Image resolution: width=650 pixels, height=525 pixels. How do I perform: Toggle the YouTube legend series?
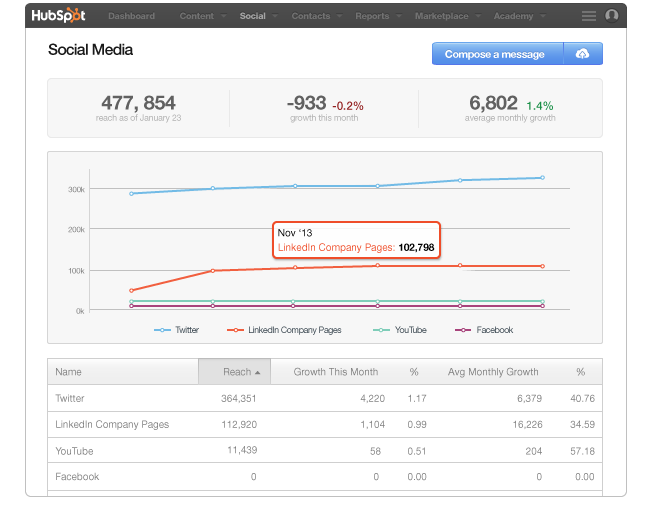point(400,330)
